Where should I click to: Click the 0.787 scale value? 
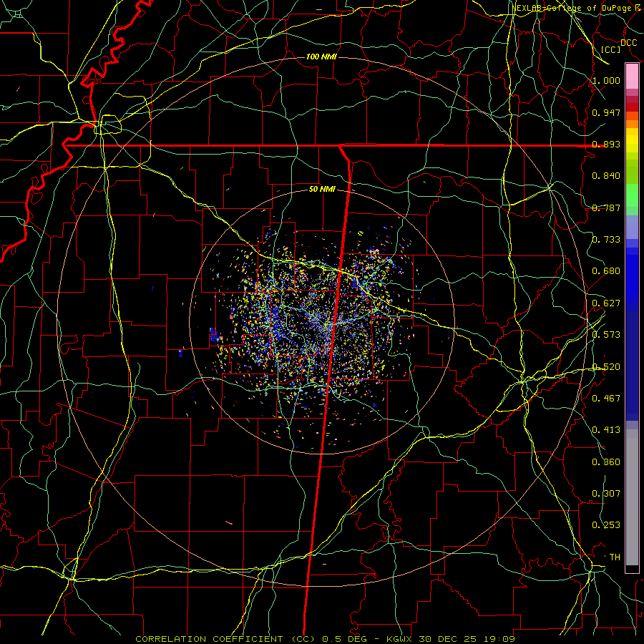pyautogui.click(x=606, y=208)
